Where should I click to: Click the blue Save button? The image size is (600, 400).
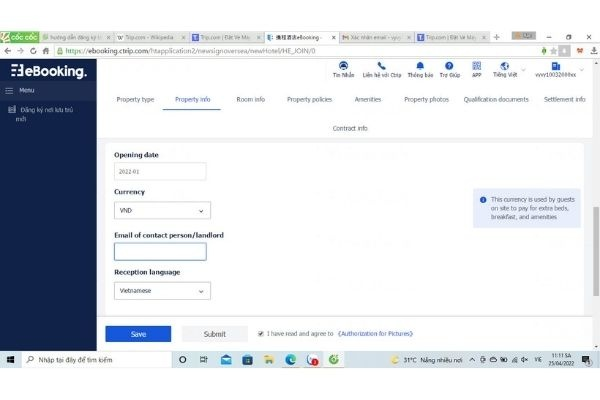click(x=138, y=334)
